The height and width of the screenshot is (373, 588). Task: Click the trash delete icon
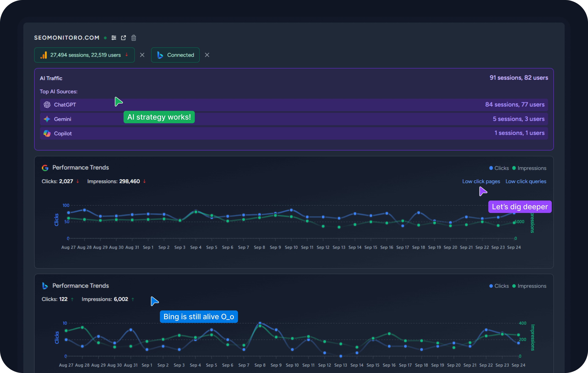tap(134, 38)
